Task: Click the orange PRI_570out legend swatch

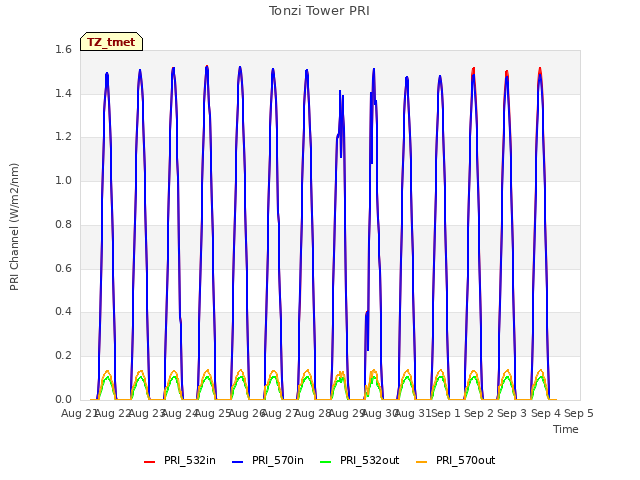Action: 421,462
